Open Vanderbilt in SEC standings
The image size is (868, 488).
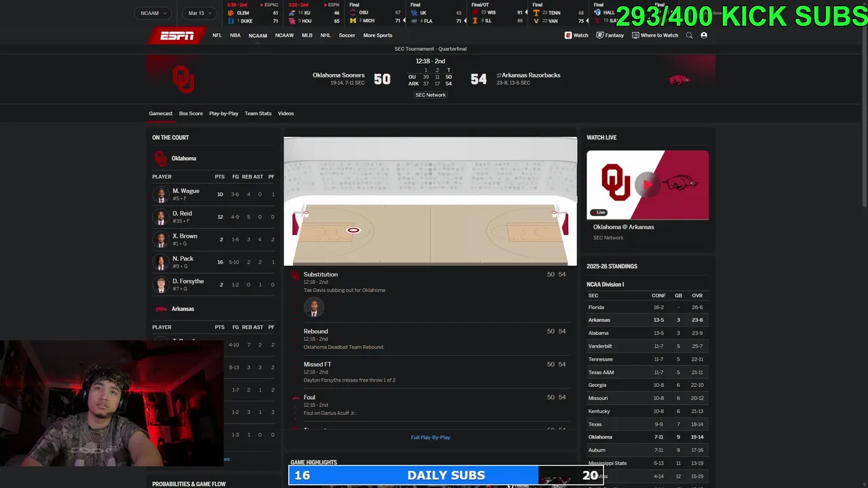(x=600, y=346)
